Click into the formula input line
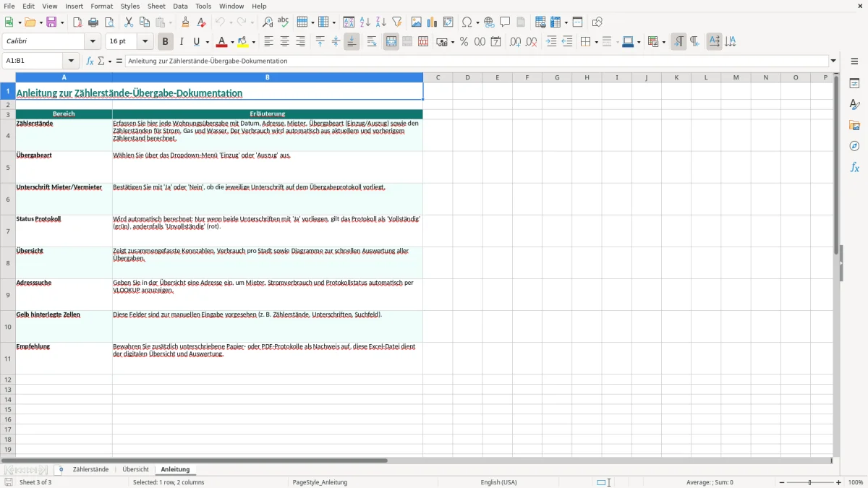The width and height of the screenshot is (868, 488). click(476, 61)
